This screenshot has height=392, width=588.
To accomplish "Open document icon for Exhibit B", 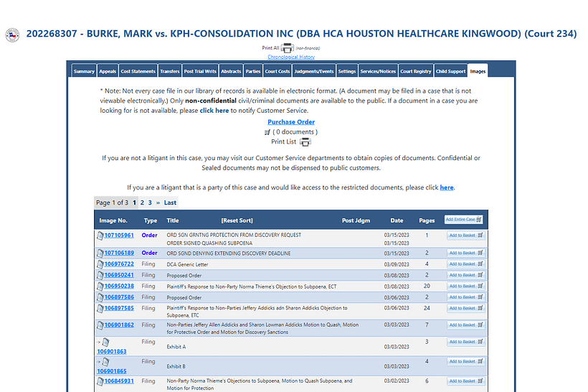I will coord(105,362).
